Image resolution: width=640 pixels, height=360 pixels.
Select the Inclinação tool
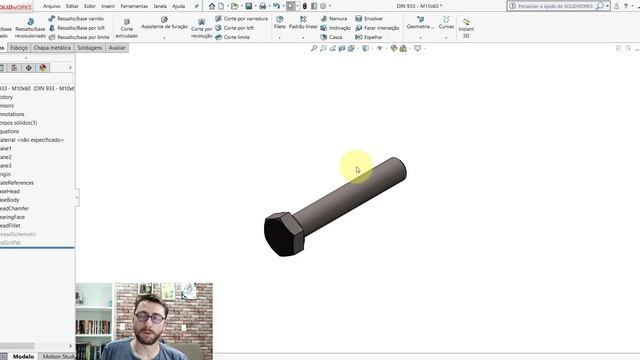tap(335, 28)
